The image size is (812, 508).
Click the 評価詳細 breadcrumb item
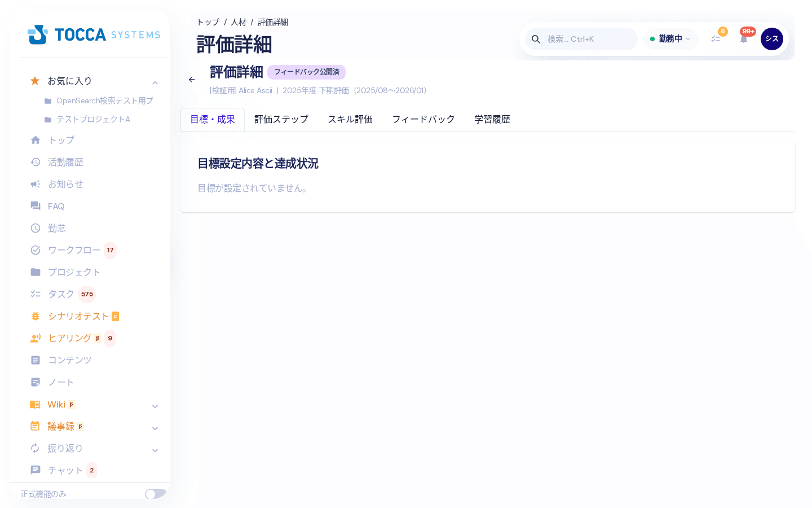[x=273, y=22]
